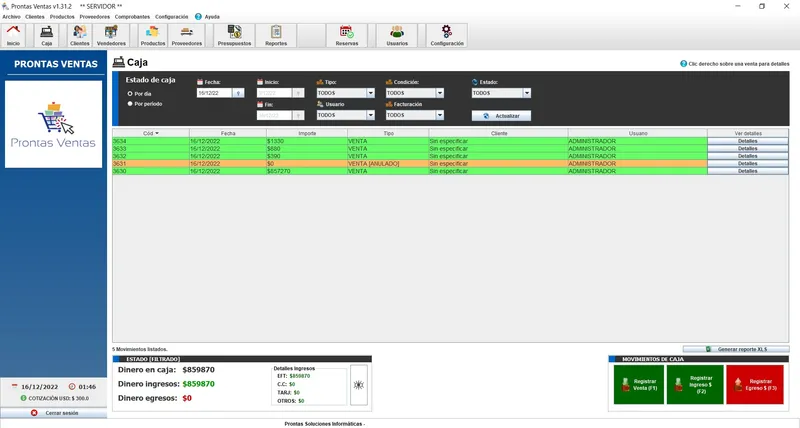Click Cerrar sesión button
Viewport: 800px width, 428px height.
[54, 413]
